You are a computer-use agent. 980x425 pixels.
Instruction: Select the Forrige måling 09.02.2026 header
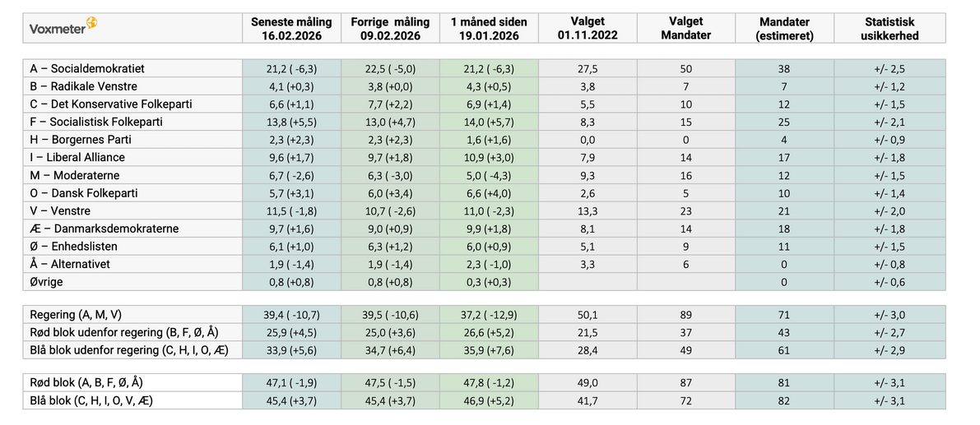point(390,29)
